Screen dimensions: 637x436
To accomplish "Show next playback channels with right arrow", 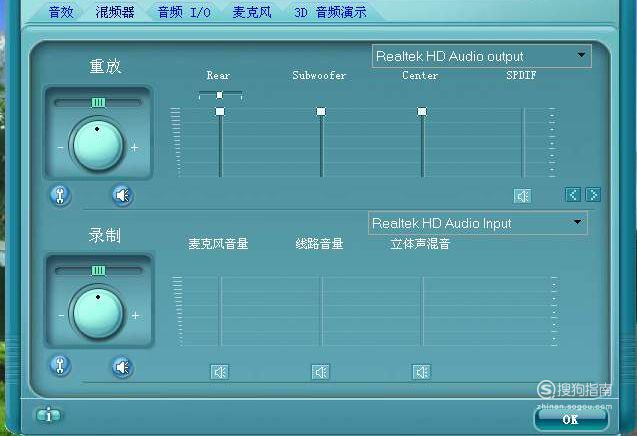I will [x=593, y=195].
